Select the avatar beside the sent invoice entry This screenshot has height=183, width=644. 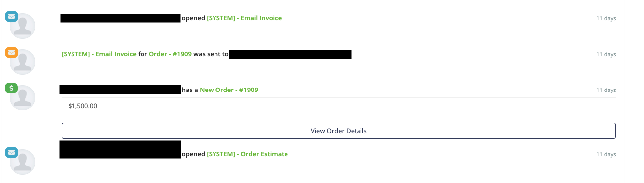[23, 62]
